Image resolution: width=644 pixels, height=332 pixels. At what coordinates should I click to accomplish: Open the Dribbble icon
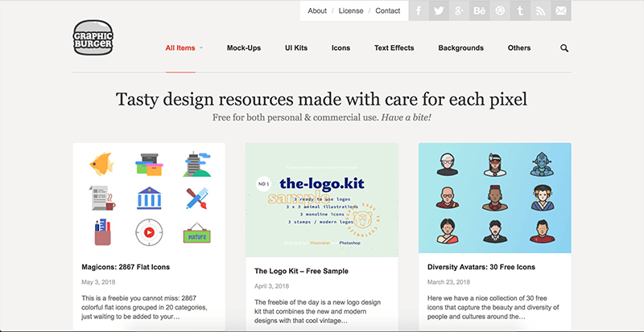(x=500, y=10)
